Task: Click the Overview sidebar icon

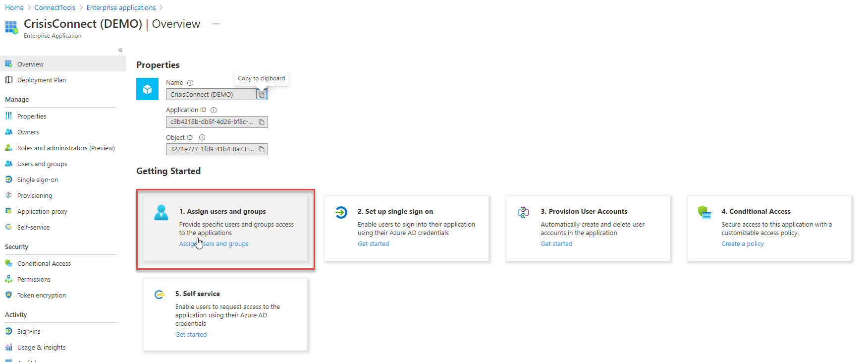Action: 8,64
